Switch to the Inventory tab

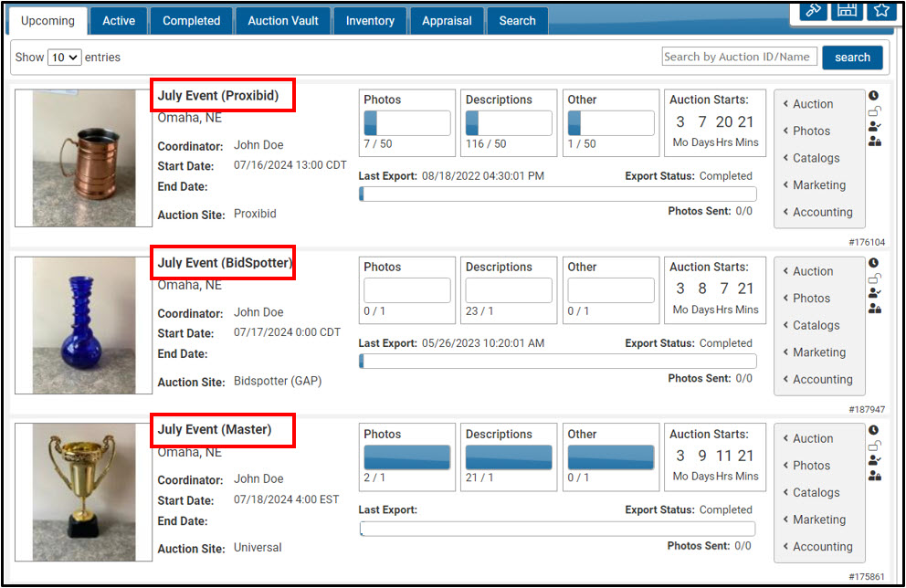[369, 19]
